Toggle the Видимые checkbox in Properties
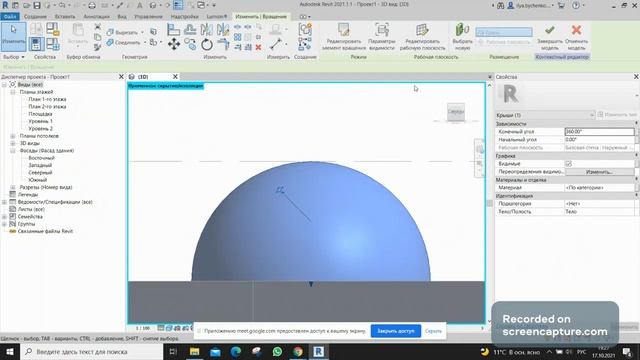 tap(568, 164)
